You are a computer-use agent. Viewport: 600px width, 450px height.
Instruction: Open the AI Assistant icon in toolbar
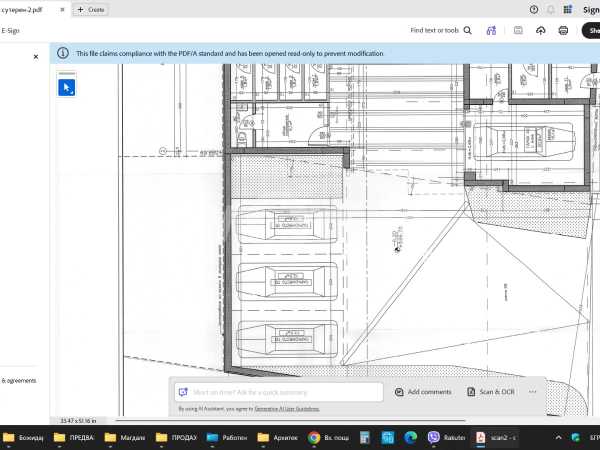[491, 31]
